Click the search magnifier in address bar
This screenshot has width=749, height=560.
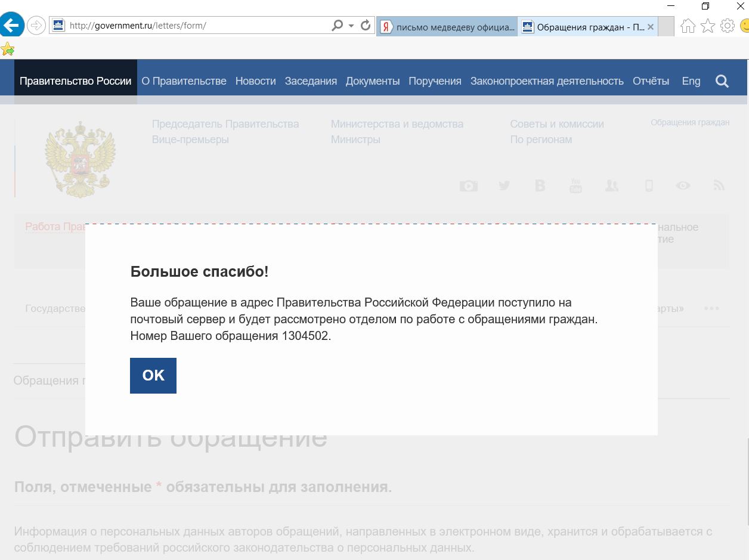tap(337, 26)
